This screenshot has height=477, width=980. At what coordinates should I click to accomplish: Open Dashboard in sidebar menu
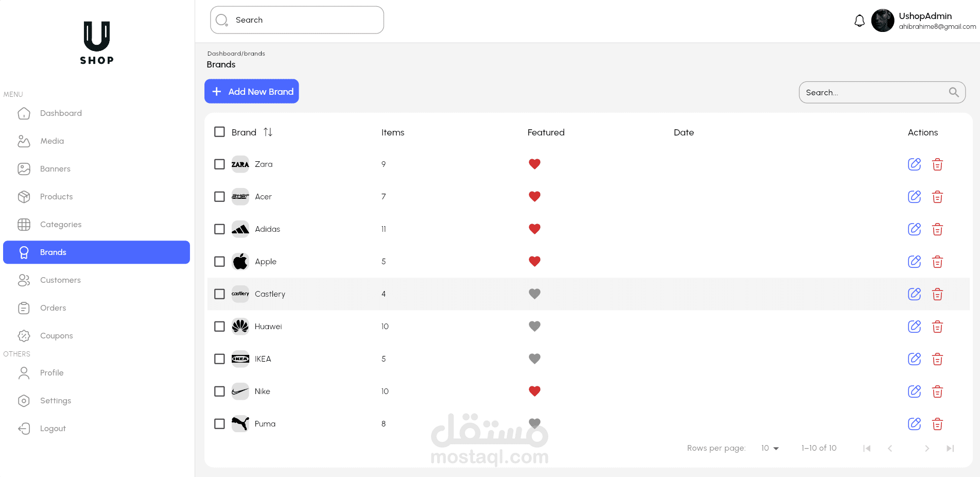pyautogui.click(x=96, y=113)
